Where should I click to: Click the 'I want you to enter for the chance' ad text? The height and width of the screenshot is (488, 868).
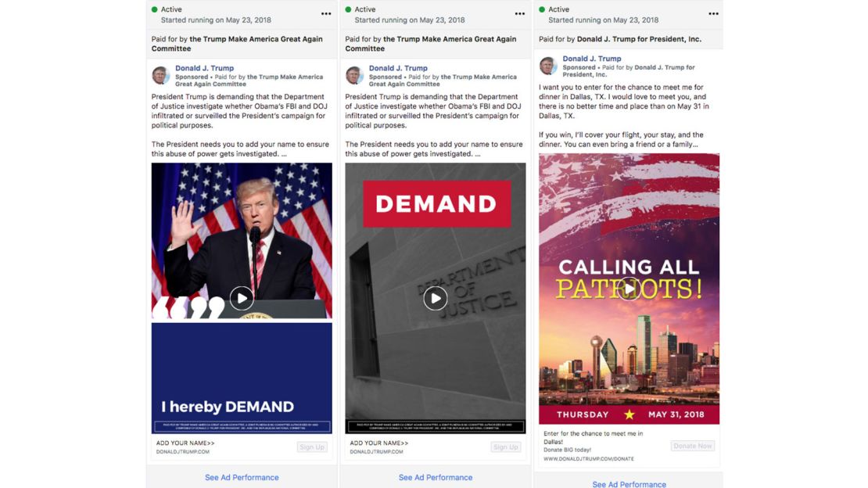(x=624, y=102)
